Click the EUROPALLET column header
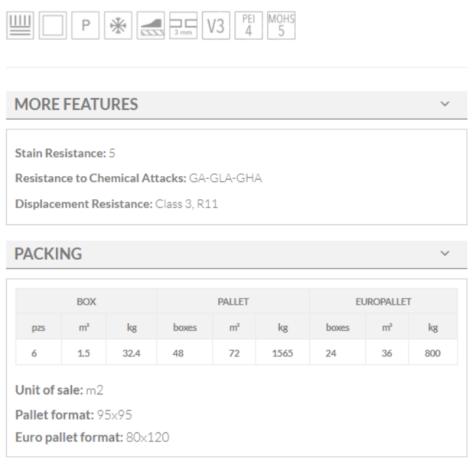 tap(384, 301)
